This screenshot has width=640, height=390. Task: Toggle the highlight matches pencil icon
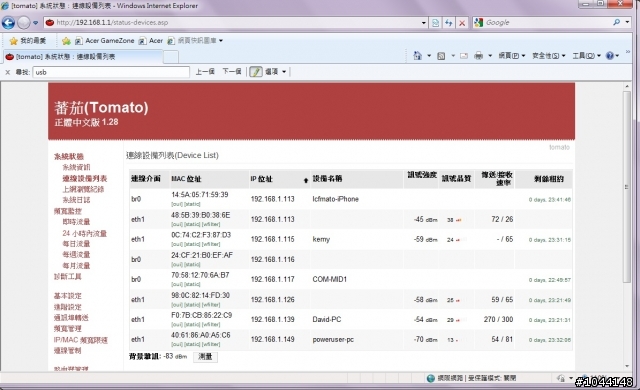coord(256,72)
